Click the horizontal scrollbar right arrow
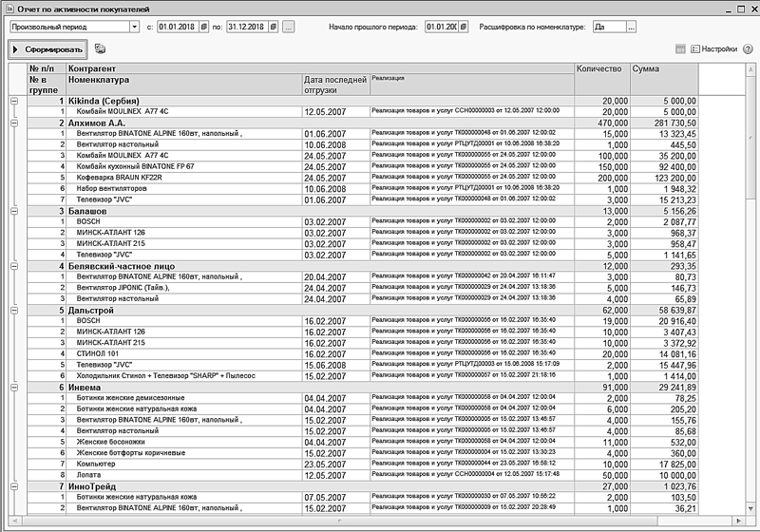The width and height of the screenshot is (760, 532). click(x=738, y=521)
